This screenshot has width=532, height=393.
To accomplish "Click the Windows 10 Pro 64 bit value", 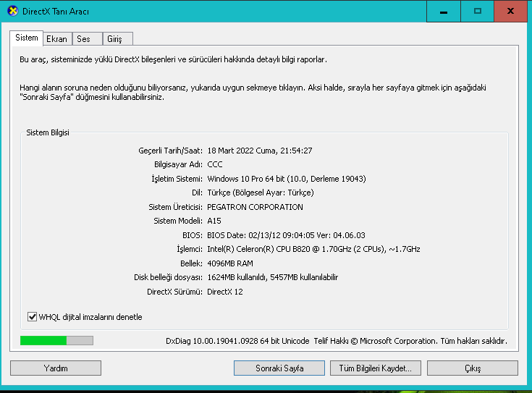I will tap(287, 179).
